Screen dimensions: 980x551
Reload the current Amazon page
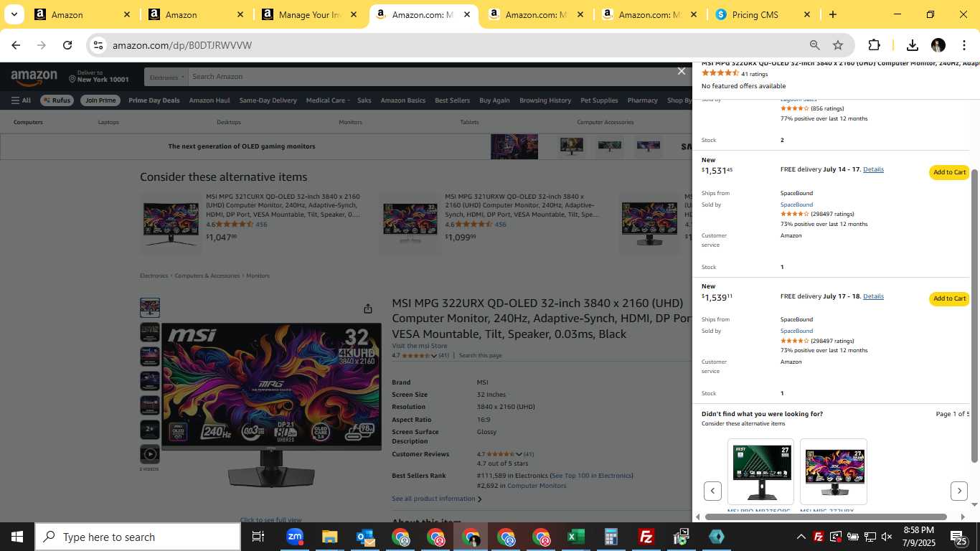(x=67, y=45)
